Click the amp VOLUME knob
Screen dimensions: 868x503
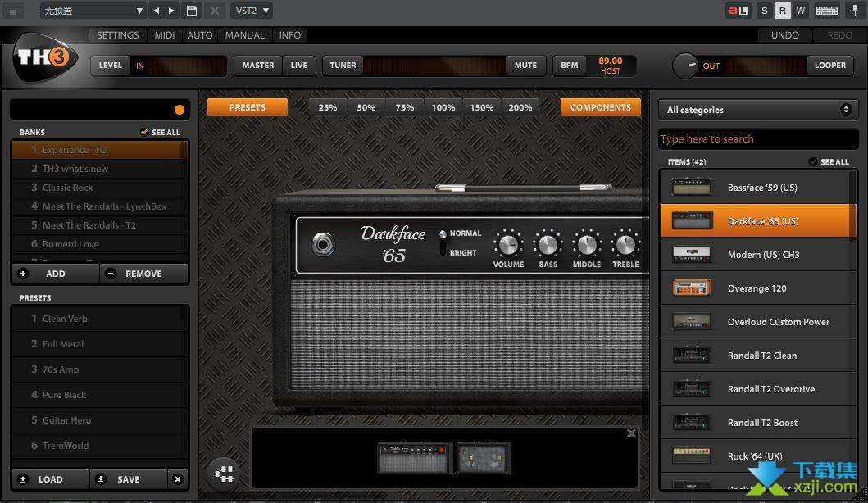[508, 244]
